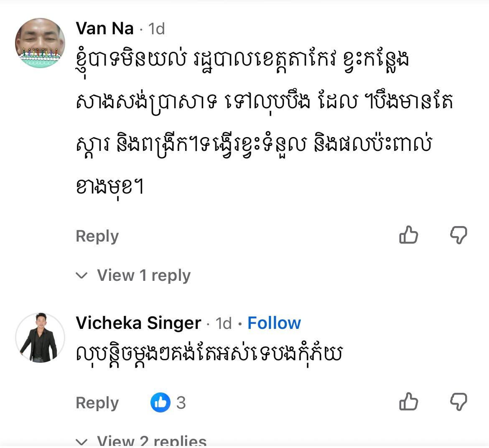Expand View 2 replies
Screen dimensions: 489x448
(152, 440)
